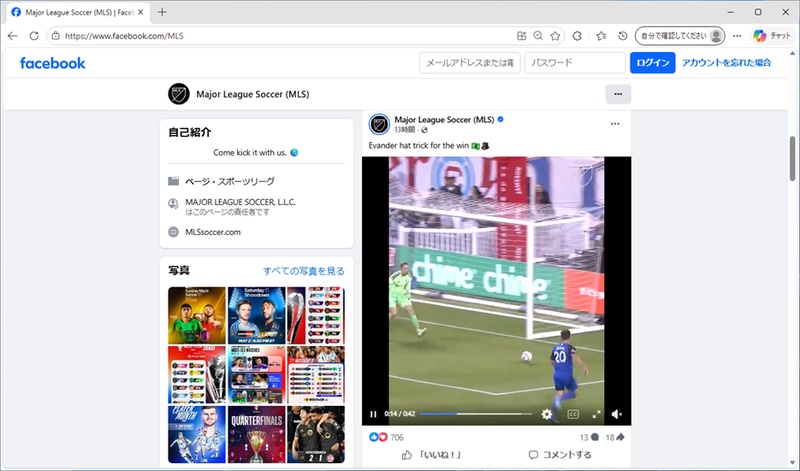Open the Sunday Night Soccer photo thumbnail
800x471 pixels.
197,315
